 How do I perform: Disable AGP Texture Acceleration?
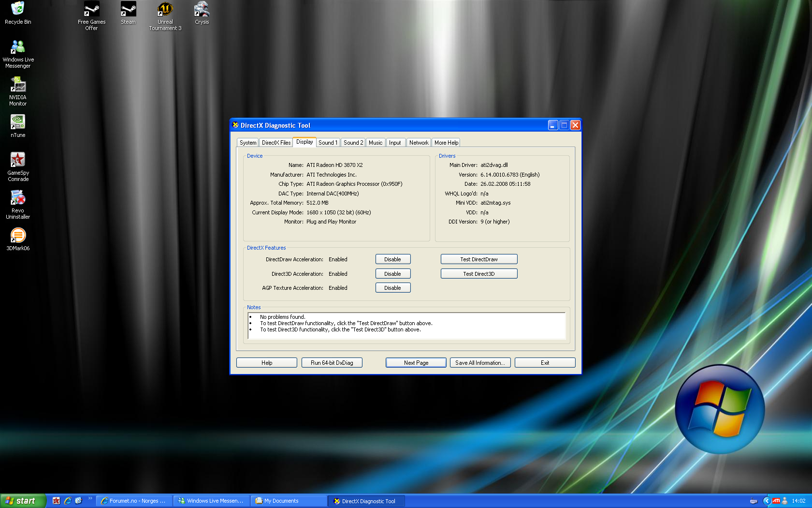(x=392, y=288)
